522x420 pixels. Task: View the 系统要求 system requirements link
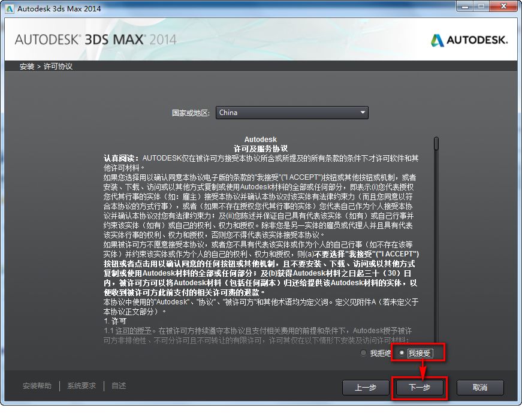pyautogui.click(x=81, y=386)
